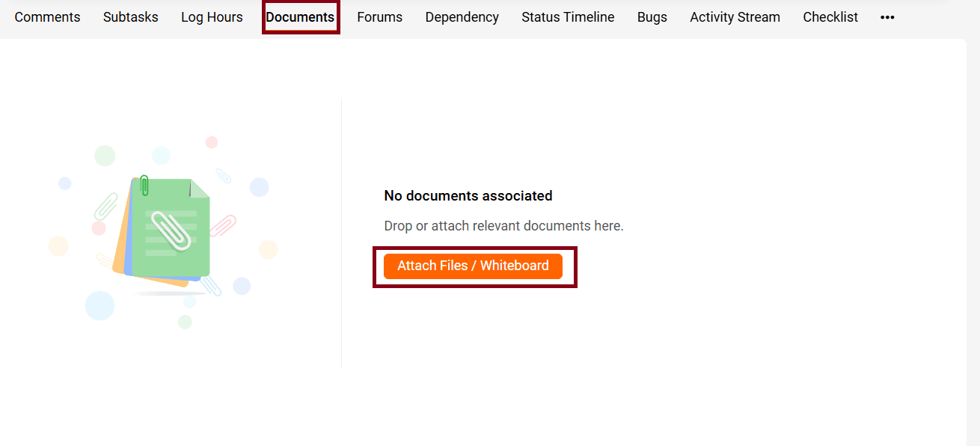The height and width of the screenshot is (446, 980).
Task: Select the Documents tab
Action: 300,17
